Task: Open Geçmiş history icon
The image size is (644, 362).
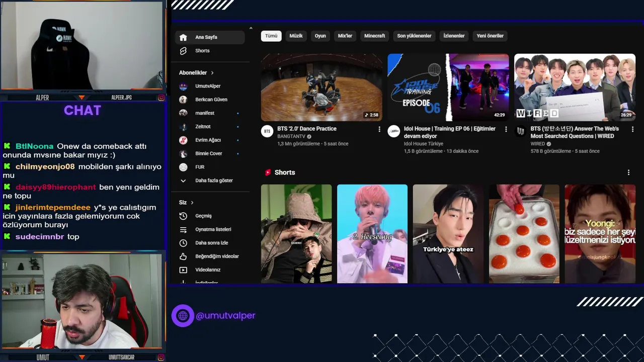Action: (x=183, y=216)
